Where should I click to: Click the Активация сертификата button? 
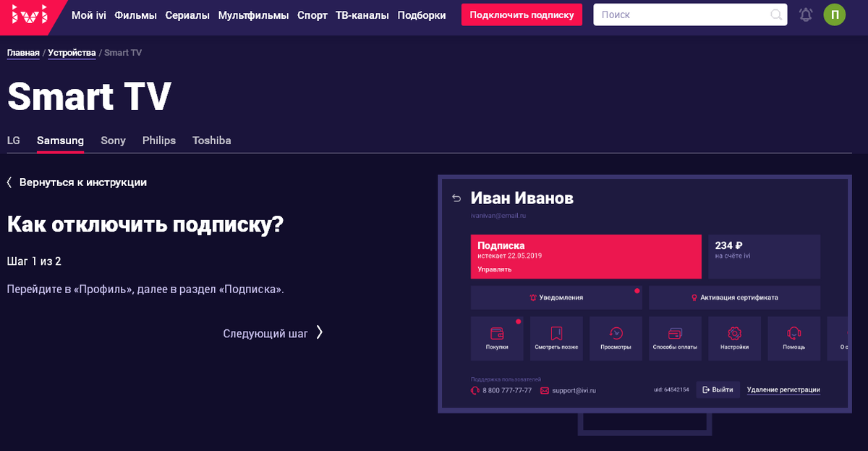[734, 298]
